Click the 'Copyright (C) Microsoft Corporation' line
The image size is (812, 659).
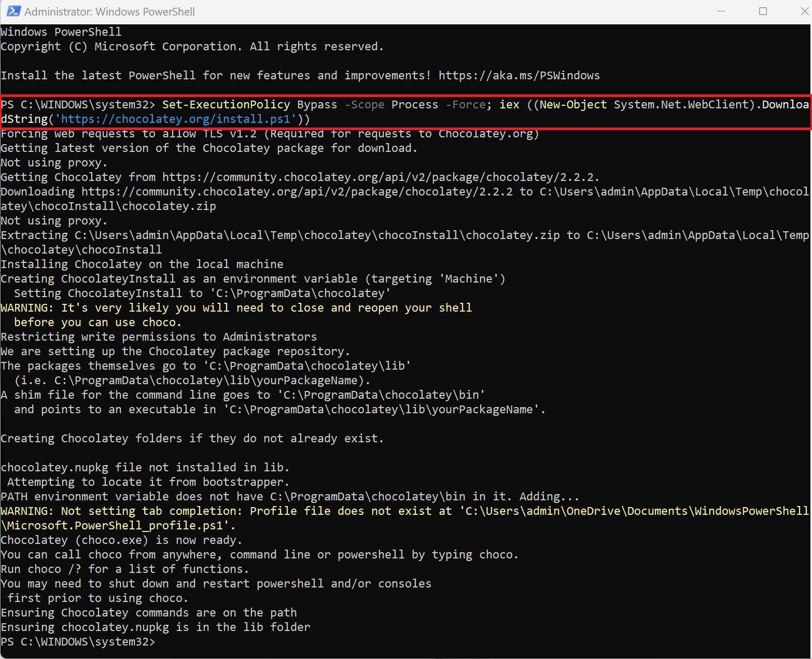coord(192,47)
